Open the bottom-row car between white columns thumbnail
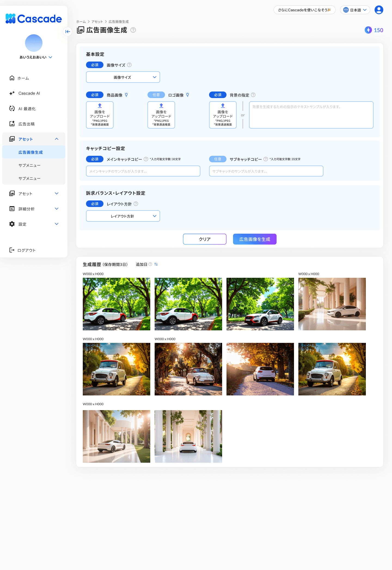Viewport: 392px width, 570px height. [x=188, y=436]
